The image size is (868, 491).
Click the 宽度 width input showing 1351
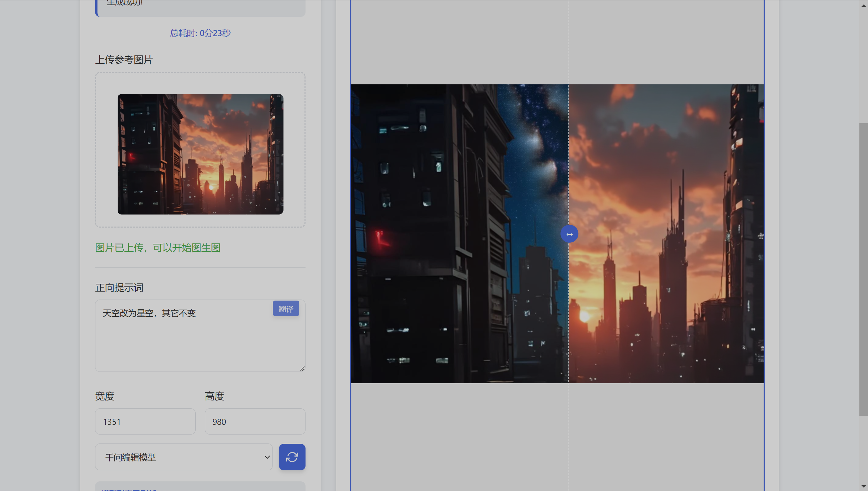click(145, 421)
